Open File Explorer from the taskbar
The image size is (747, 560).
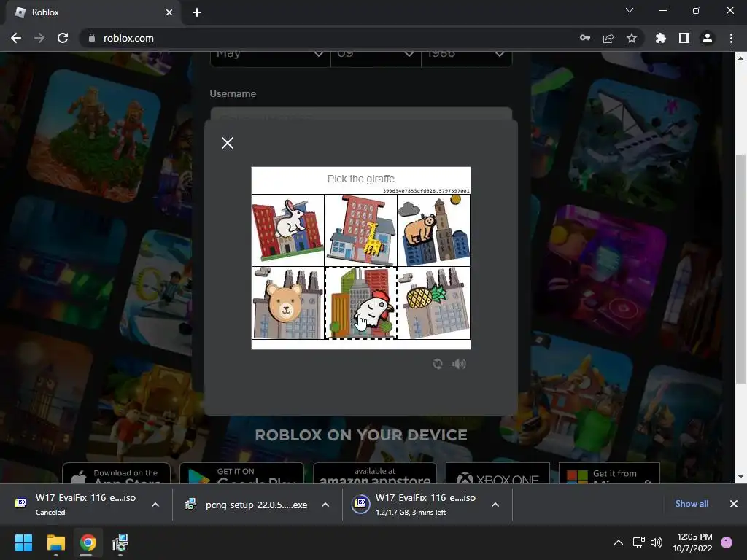pos(55,542)
